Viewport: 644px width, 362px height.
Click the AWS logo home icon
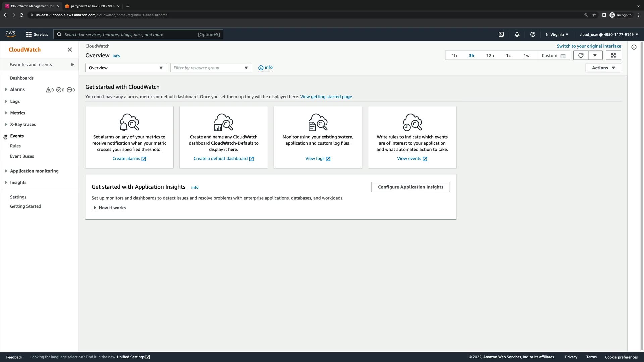(x=10, y=34)
